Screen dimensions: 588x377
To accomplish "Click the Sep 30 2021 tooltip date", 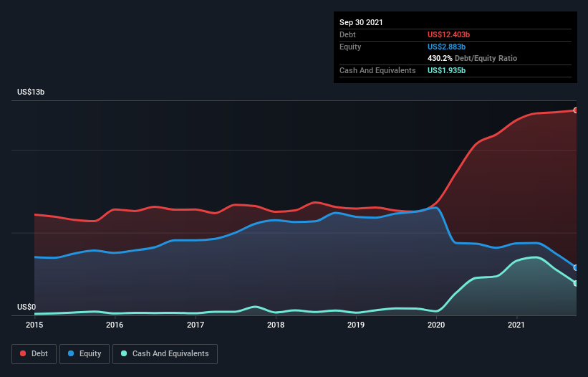I will (x=361, y=22).
